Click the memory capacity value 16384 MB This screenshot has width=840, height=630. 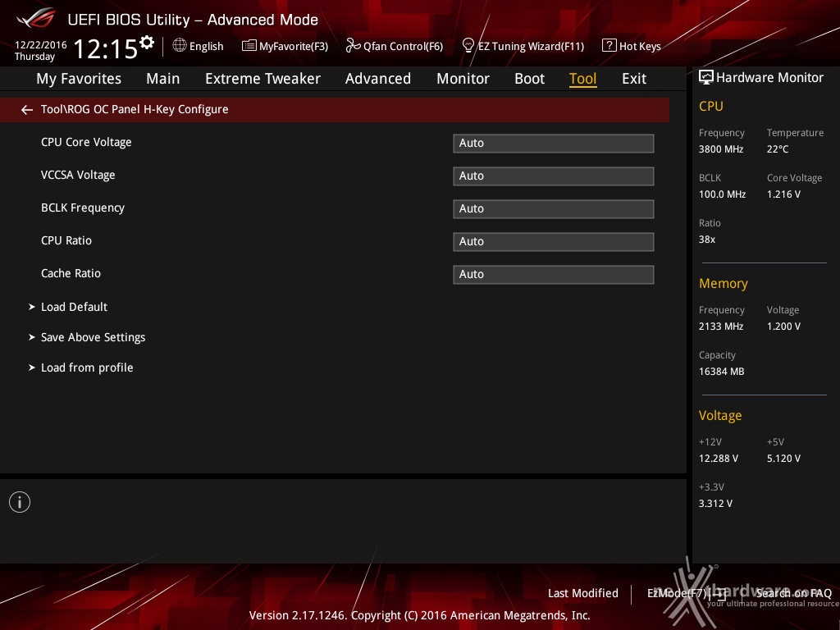[x=722, y=372]
